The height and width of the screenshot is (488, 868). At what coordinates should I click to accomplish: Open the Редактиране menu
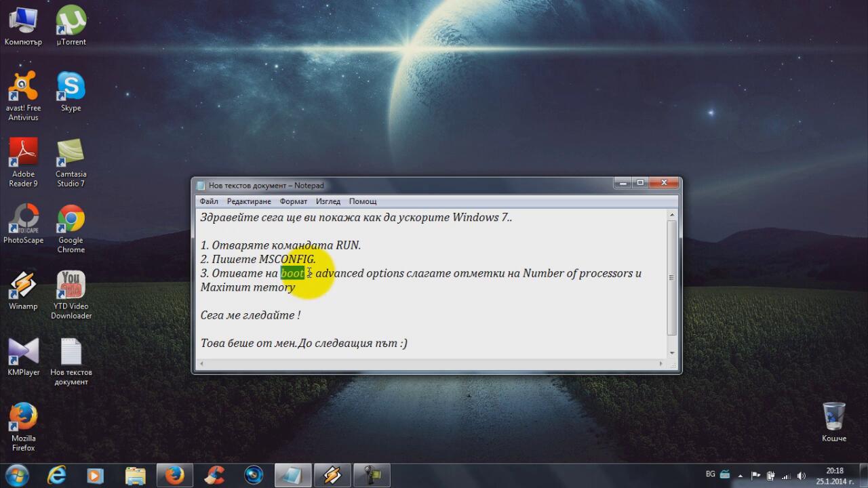249,201
